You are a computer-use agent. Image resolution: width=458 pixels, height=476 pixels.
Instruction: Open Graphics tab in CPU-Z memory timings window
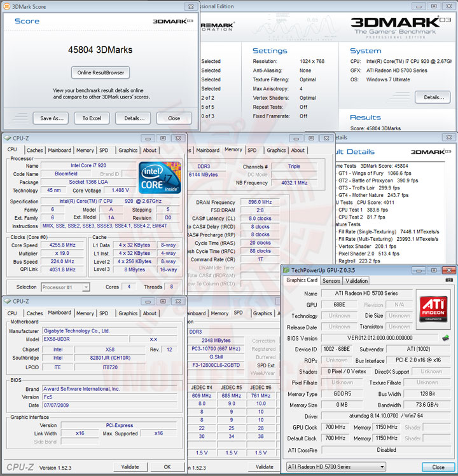(276, 150)
